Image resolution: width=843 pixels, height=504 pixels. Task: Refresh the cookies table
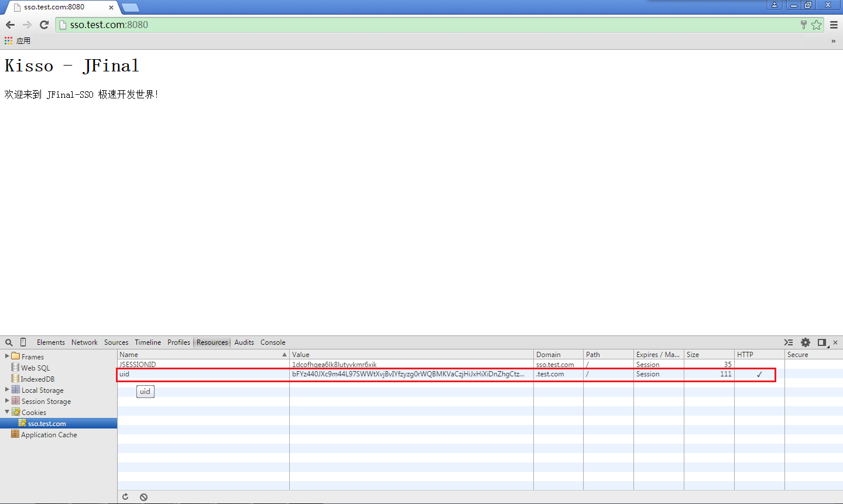(125, 497)
